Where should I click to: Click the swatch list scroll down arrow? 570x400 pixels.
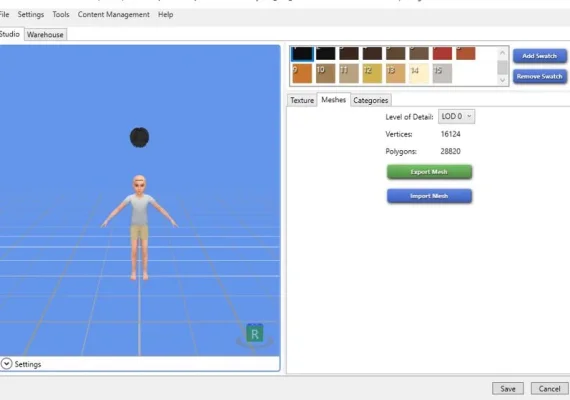[502, 80]
